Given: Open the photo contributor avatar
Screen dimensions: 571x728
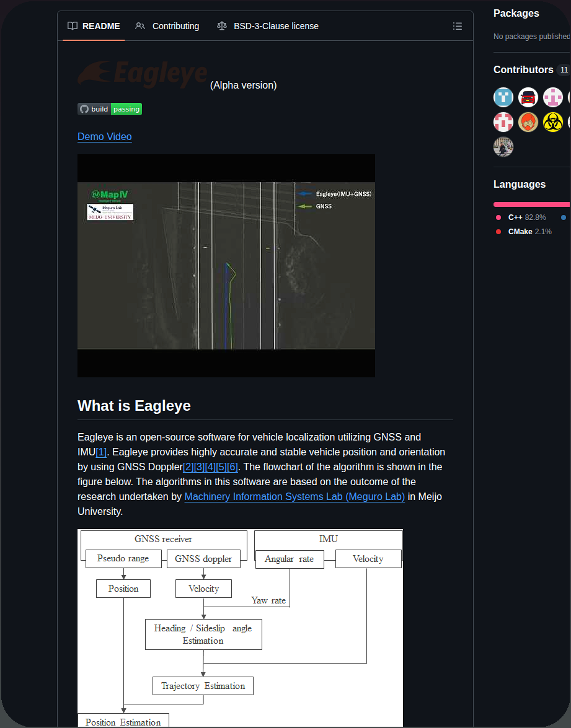Looking at the screenshot, I should coord(503,147).
